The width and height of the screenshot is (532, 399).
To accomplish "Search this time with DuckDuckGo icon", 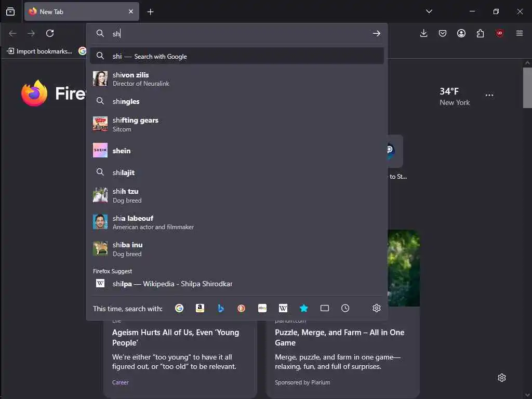I will point(241,308).
